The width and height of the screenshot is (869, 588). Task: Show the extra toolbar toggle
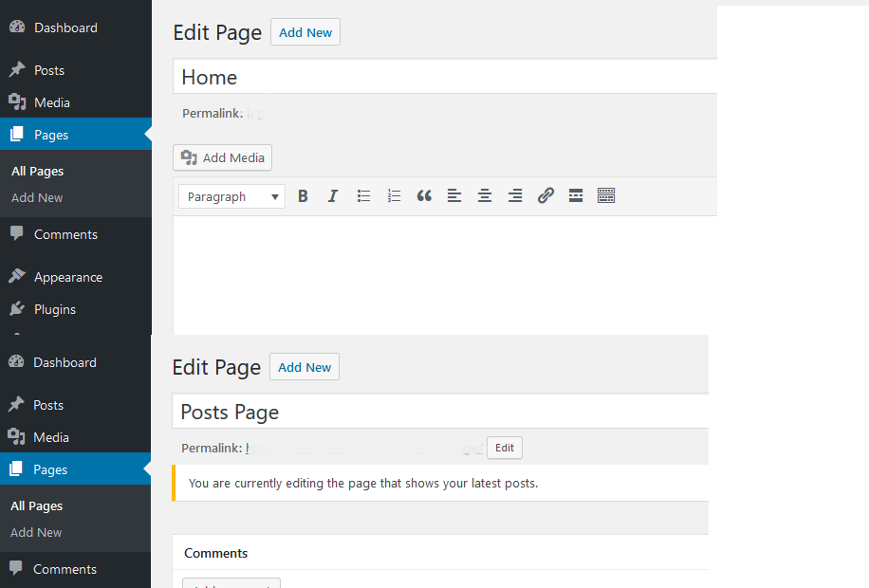tap(606, 195)
